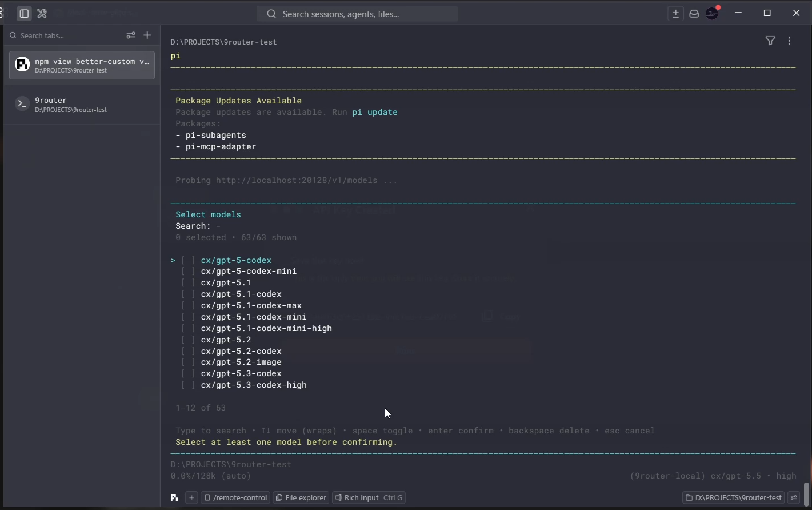Switch to the 9router tab
The height and width of the screenshot is (510, 812).
[82, 105]
